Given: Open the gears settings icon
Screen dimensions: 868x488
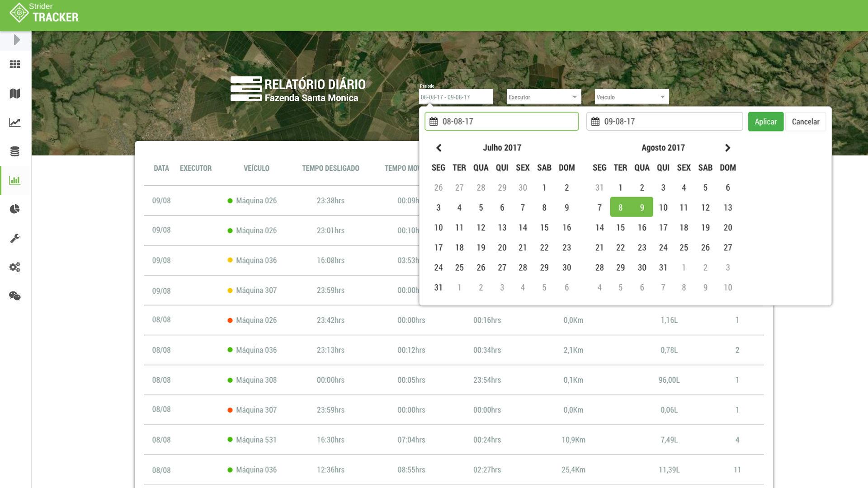Looking at the screenshot, I should point(15,267).
